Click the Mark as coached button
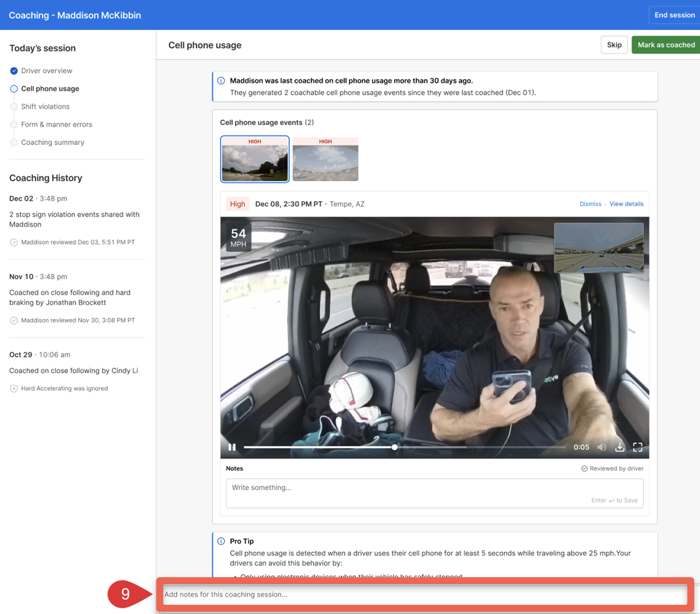700x614 pixels. (x=666, y=45)
